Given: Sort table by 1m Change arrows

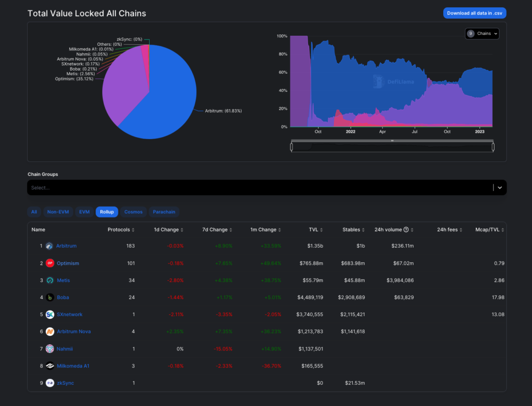Looking at the screenshot, I should 280,230.
